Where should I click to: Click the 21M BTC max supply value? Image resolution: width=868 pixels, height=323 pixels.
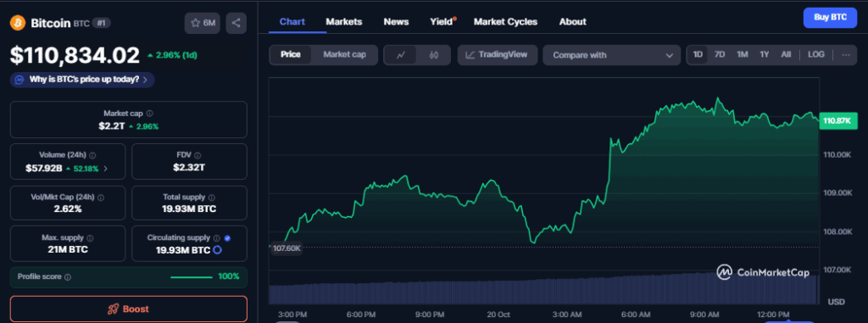point(68,249)
